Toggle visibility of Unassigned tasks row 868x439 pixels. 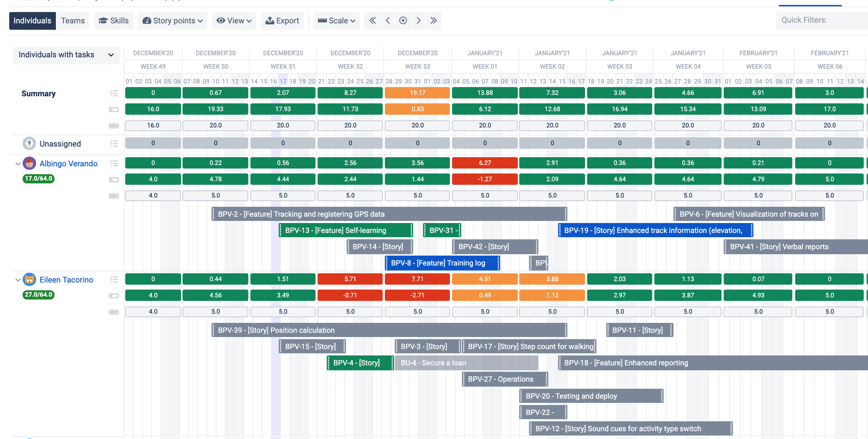pos(114,144)
